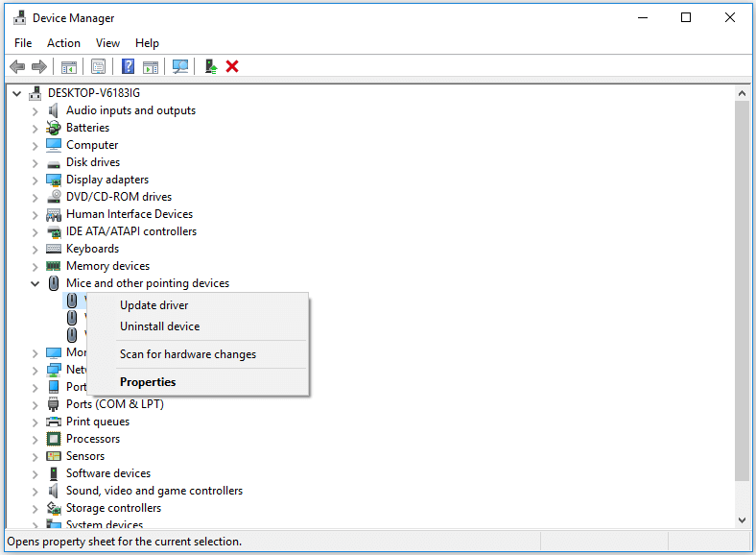
Task: Click the Disk drives icon
Action: 54,164
